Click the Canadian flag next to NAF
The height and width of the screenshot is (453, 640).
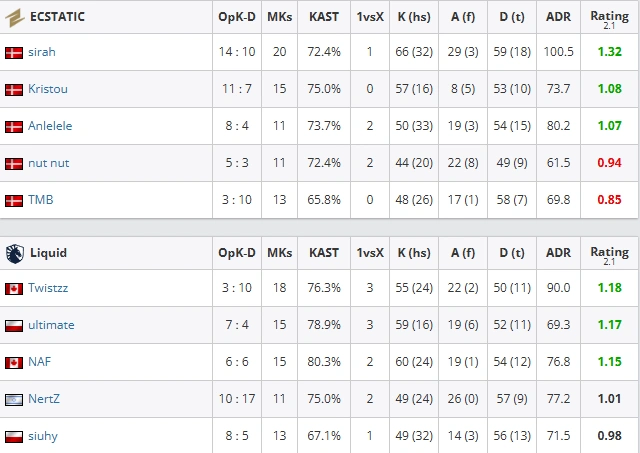[14, 363]
